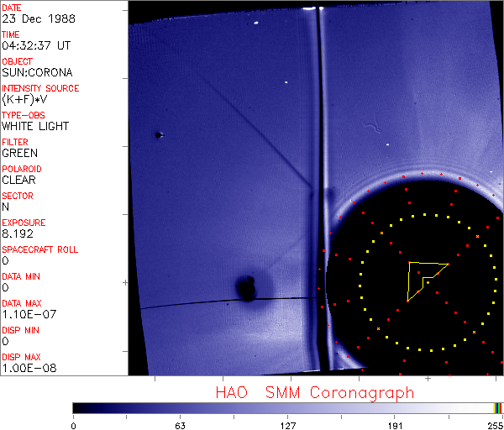
Task: Click the 0 label beneath the color bar
Action: [74, 426]
